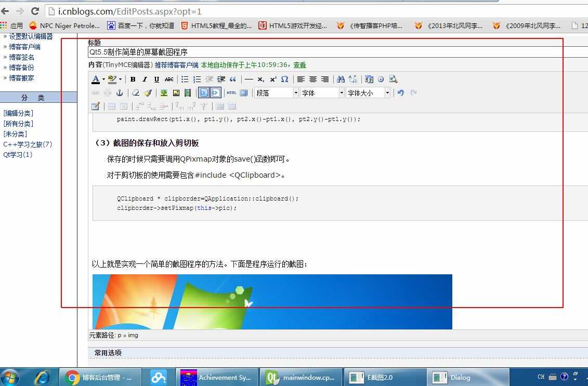
Task: Click the increase indent icon
Action: (x=221, y=79)
